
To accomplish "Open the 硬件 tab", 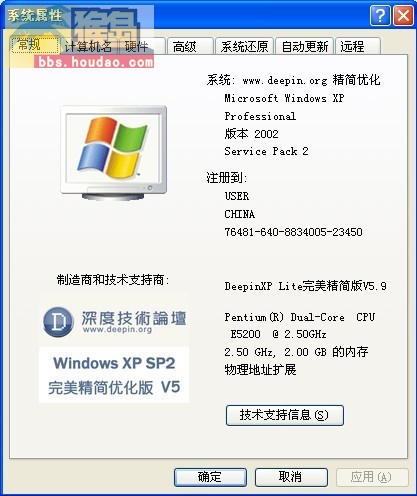I will [x=142, y=47].
